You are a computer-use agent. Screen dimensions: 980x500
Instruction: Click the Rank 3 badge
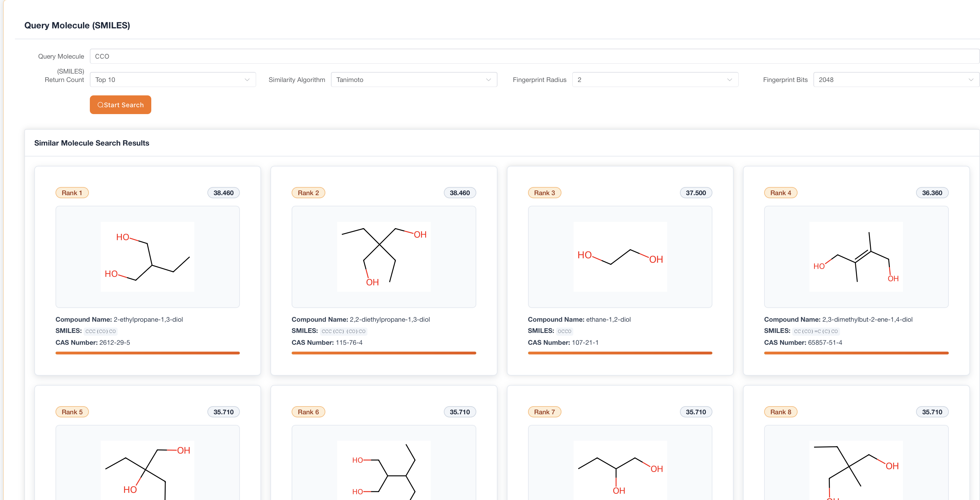click(x=544, y=193)
